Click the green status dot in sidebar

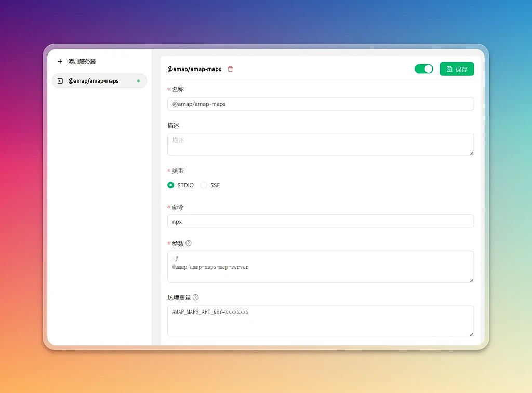pyautogui.click(x=138, y=80)
